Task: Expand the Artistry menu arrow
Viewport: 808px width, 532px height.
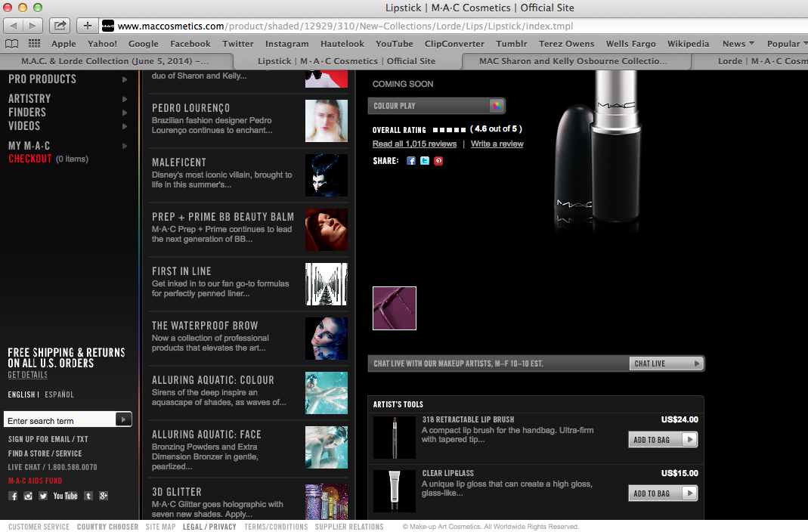Action: tap(124, 99)
